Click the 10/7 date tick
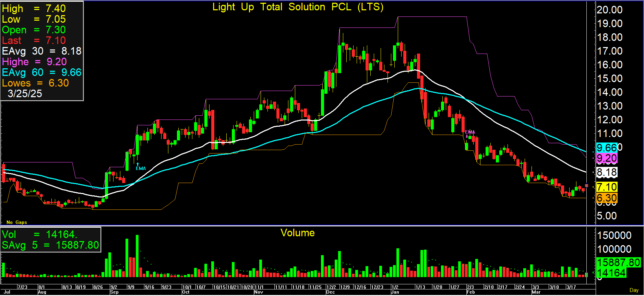The image size is (644, 296). pos(201,287)
